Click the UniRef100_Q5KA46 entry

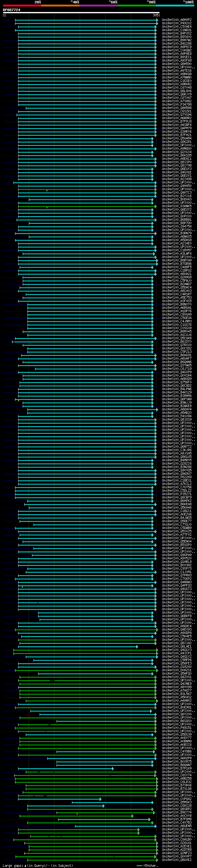coord(177,507)
